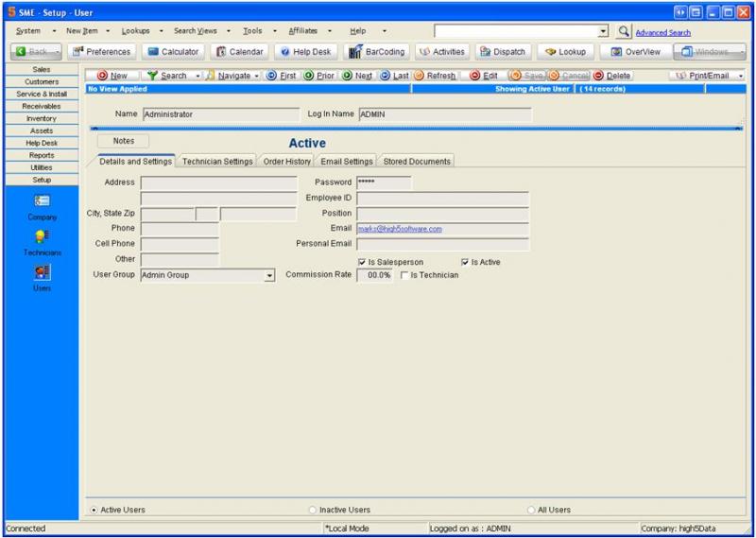Edit the current user record

point(484,76)
